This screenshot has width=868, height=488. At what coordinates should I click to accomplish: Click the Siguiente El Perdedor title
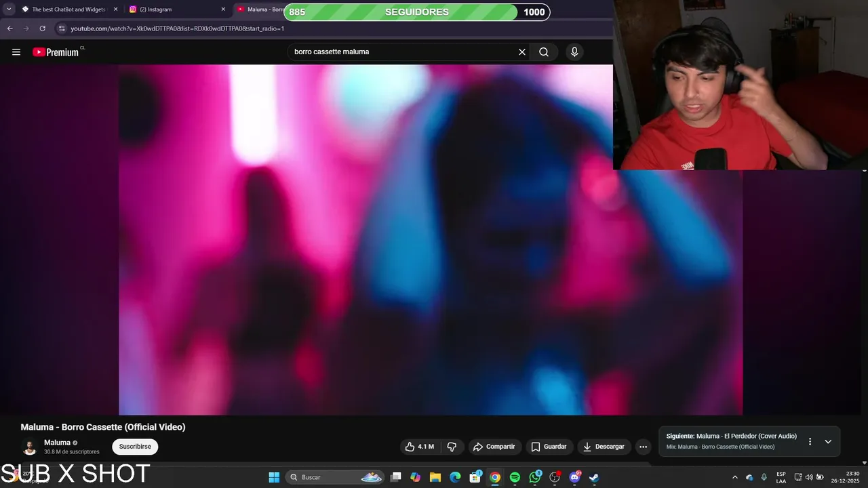(x=731, y=436)
